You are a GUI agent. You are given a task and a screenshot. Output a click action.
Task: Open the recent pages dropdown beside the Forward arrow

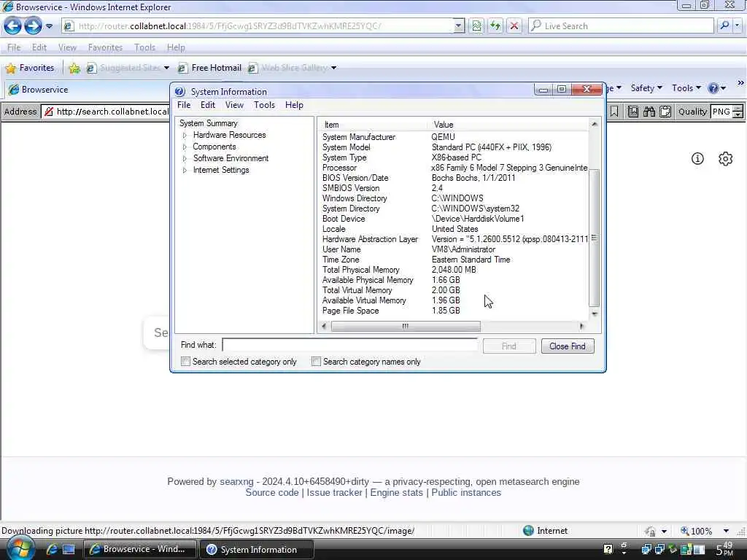[x=49, y=26]
